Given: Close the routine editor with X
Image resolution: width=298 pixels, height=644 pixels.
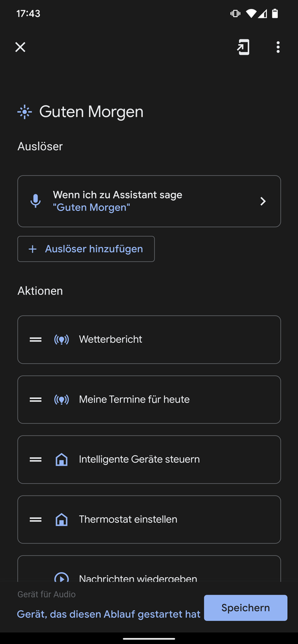Looking at the screenshot, I should [20, 47].
